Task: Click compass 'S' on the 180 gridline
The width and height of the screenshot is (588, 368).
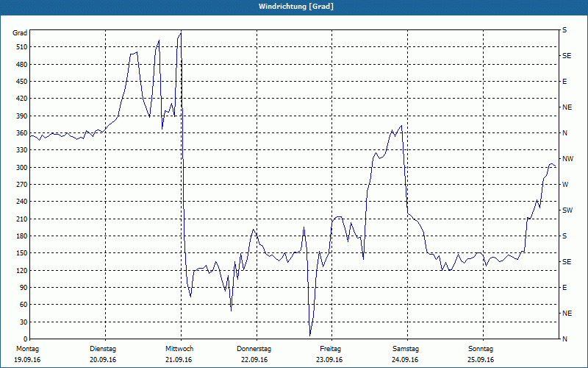Action: (x=564, y=236)
